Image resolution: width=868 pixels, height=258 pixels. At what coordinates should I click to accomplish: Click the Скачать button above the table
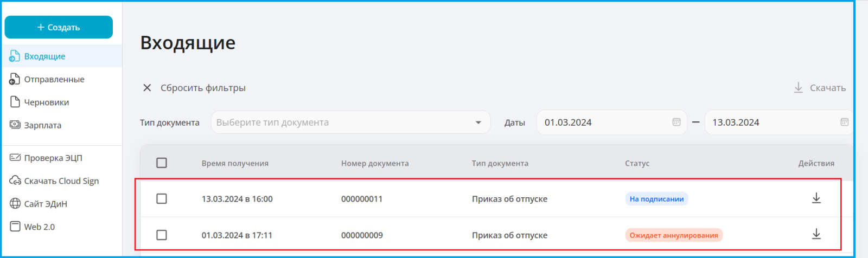(x=819, y=88)
